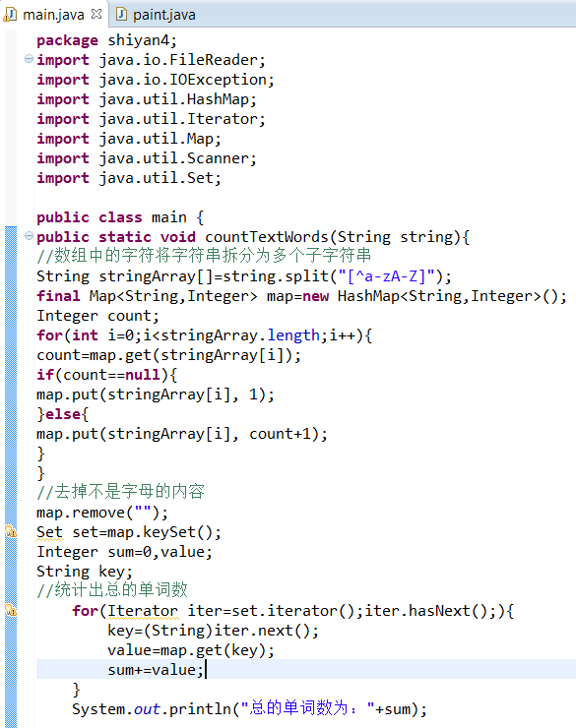Click 'import java.util.Scanner;' line
Screen dimensions: 576x728
(147, 158)
